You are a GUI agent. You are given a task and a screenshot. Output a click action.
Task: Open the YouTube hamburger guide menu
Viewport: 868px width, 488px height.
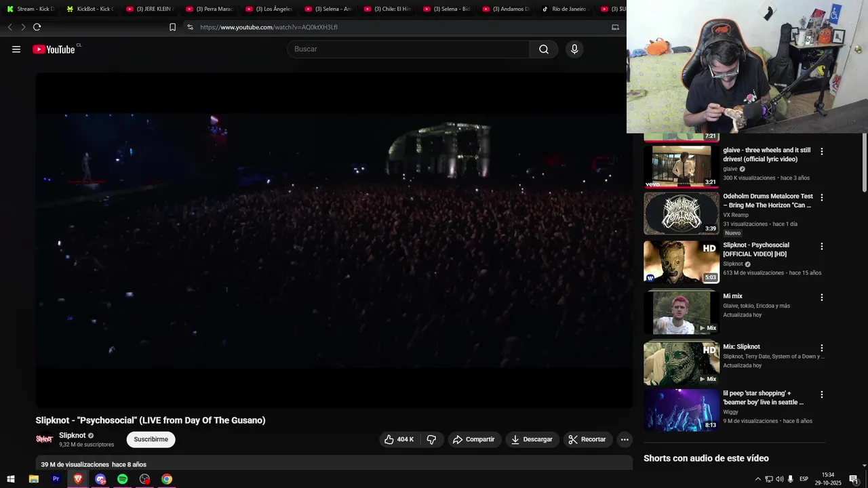point(16,49)
